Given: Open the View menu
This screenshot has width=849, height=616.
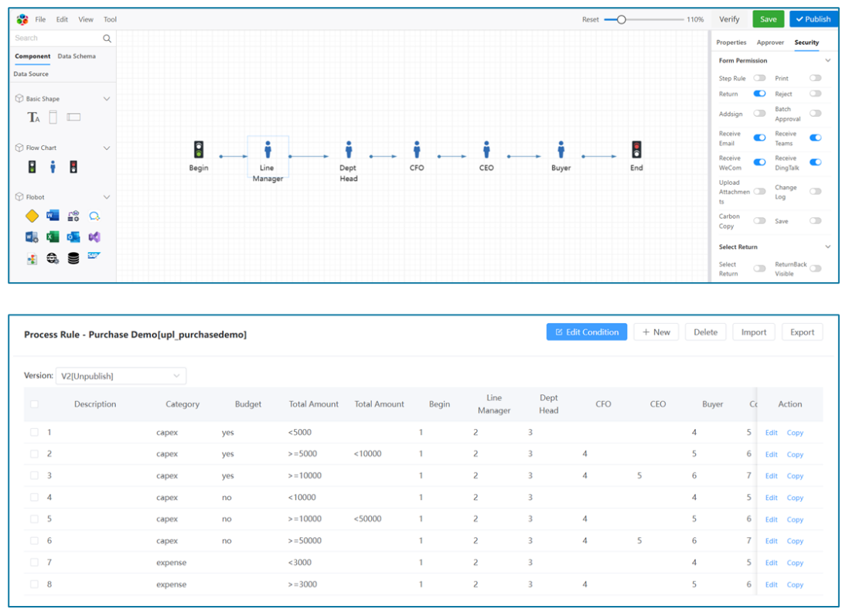Looking at the screenshot, I should [x=86, y=19].
